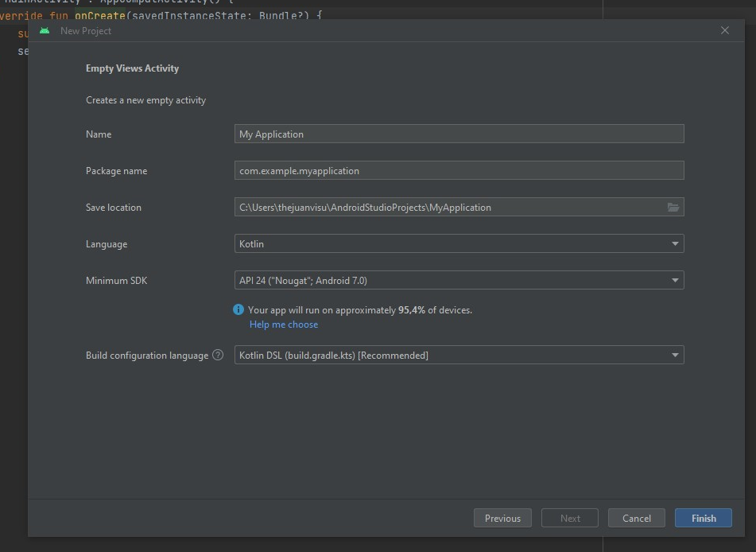Expand the Minimum SDK dropdown

point(459,281)
